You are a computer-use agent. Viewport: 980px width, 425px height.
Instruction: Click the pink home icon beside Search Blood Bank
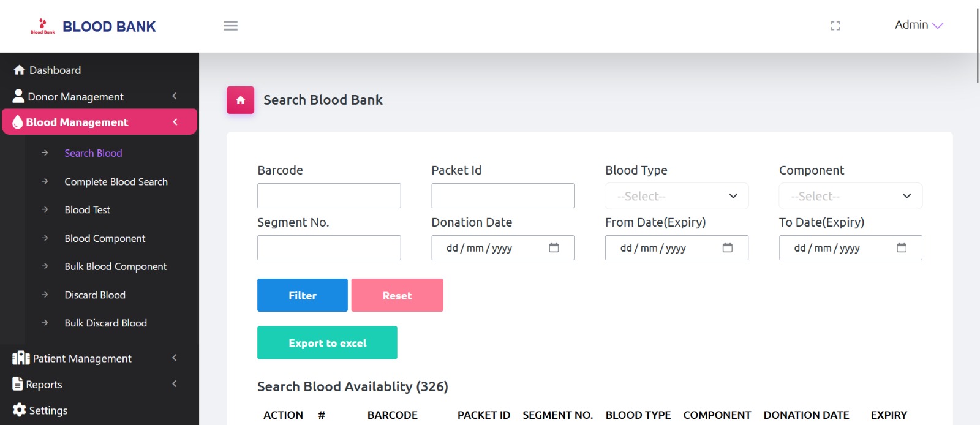[x=240, y=100]
